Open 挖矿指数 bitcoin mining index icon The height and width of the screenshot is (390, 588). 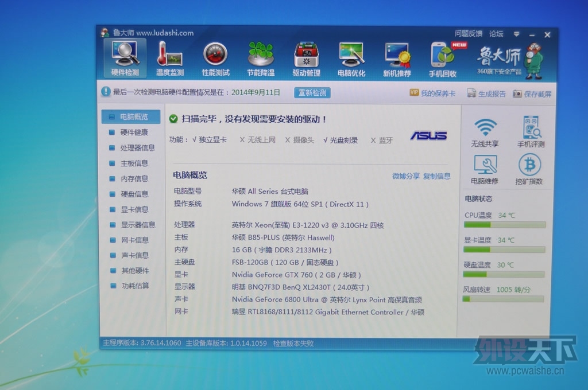(x=529, y=169)
